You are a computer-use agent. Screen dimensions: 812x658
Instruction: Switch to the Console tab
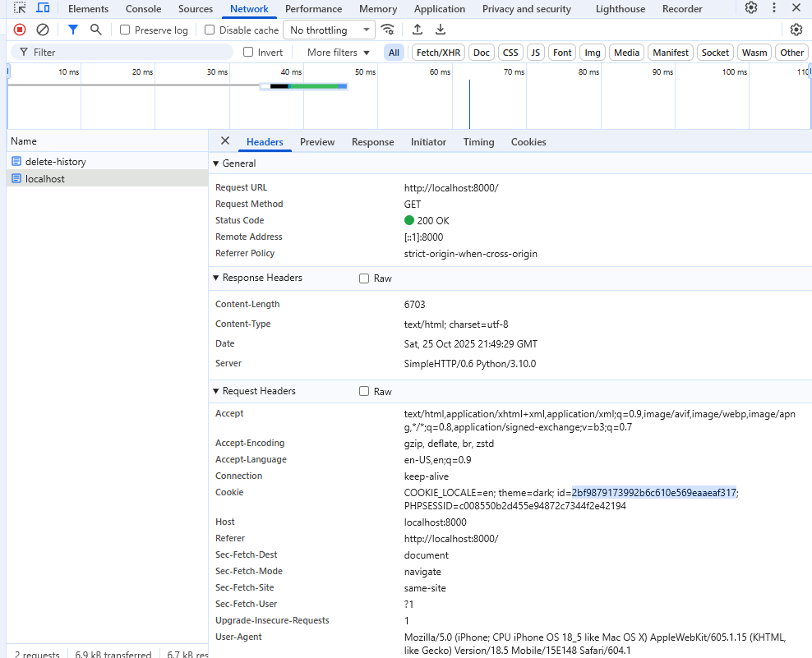(x=143, y=9)
